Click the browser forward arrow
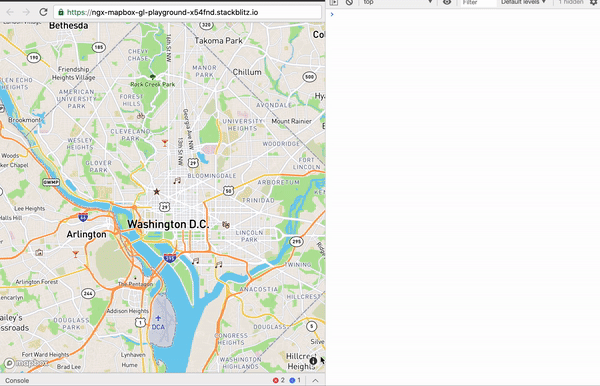This screenshot has height=386, width=600. click(x=26, y=12)
